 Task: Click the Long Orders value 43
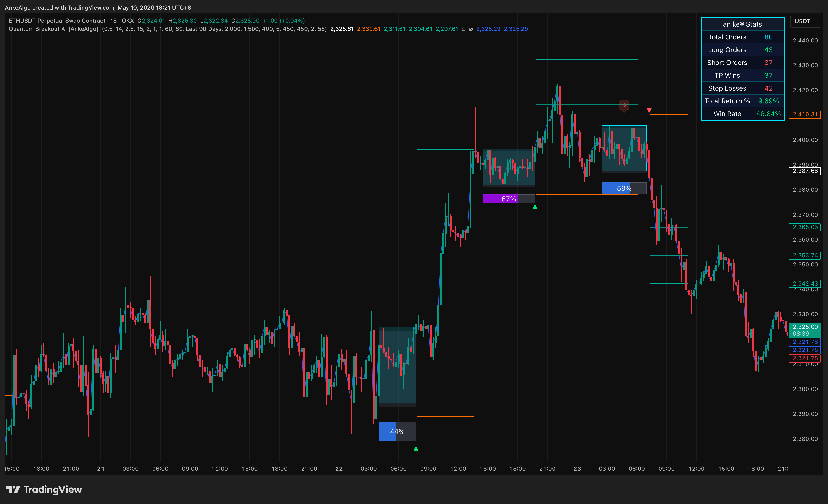768,50
